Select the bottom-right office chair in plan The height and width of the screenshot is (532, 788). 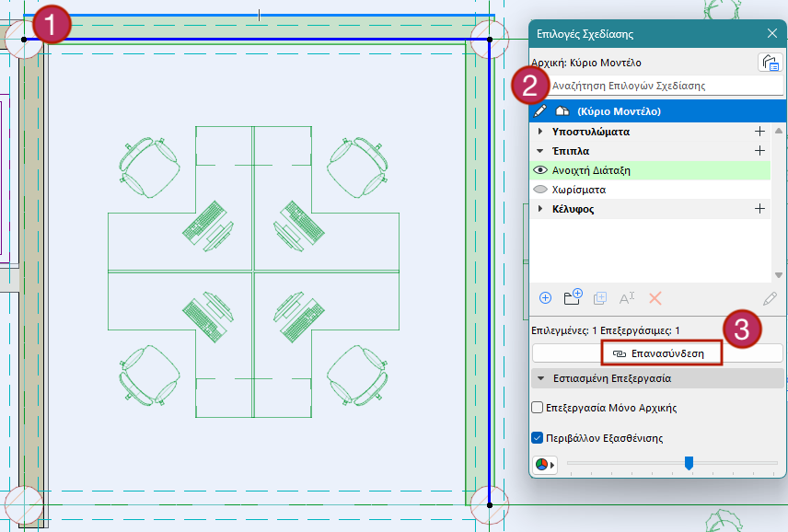[x=357, y=376]
